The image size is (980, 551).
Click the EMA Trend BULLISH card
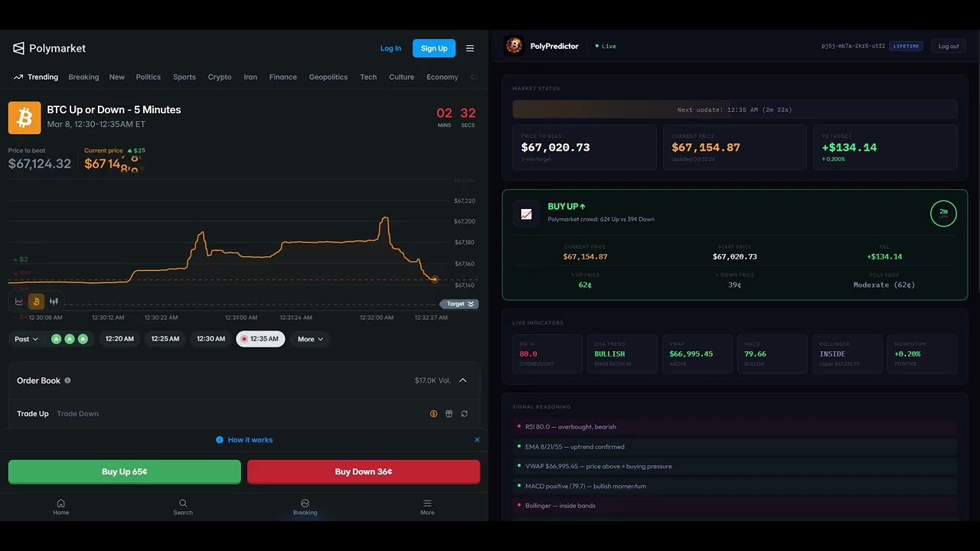coord(622,354)
